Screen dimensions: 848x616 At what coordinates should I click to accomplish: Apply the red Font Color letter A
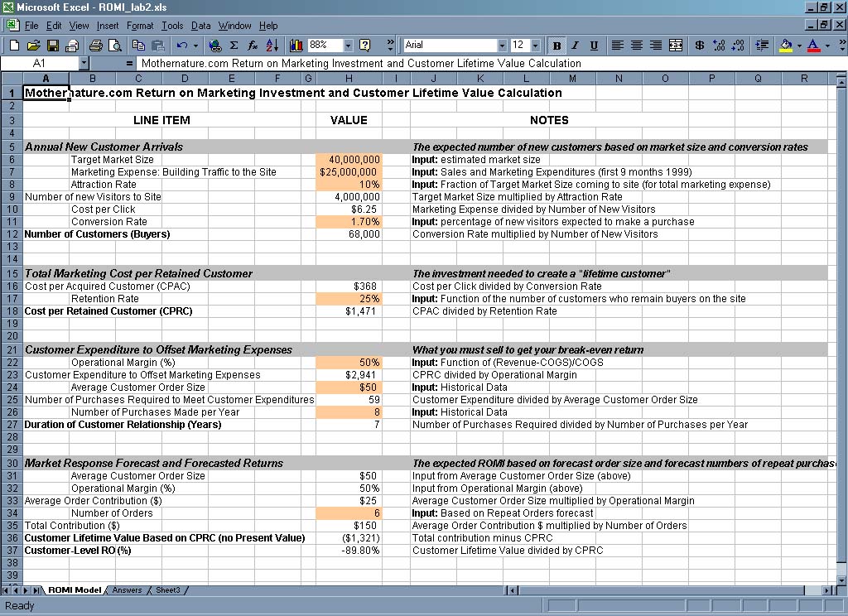pos(813,46)
